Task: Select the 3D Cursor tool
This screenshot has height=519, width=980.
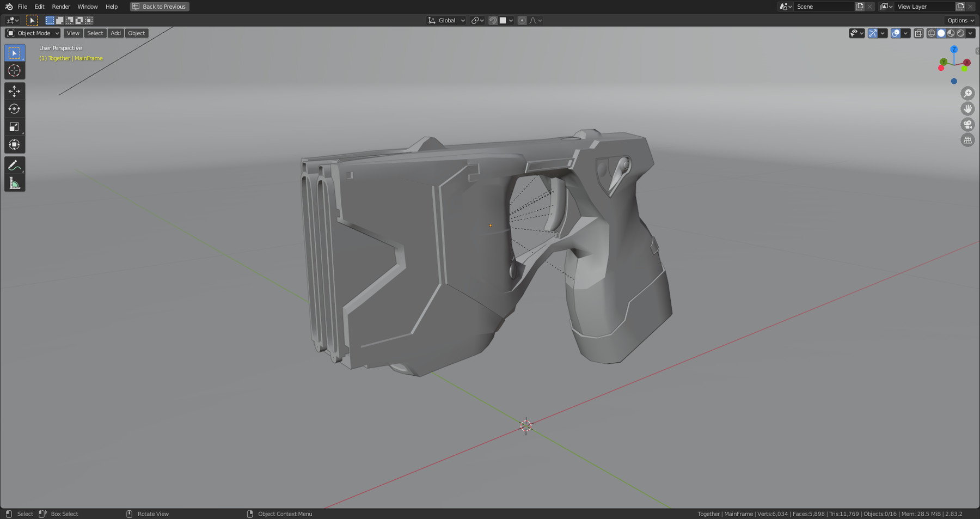Action: pos(15,70)
